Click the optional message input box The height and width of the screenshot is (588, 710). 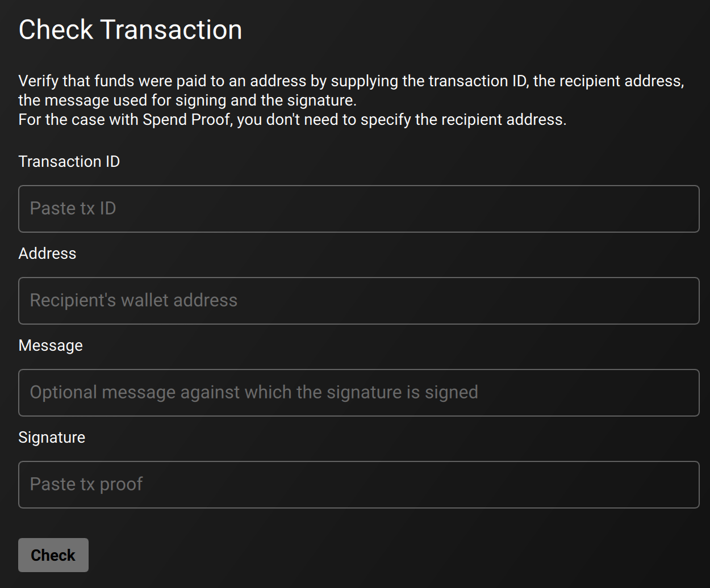tap(359, 393)
